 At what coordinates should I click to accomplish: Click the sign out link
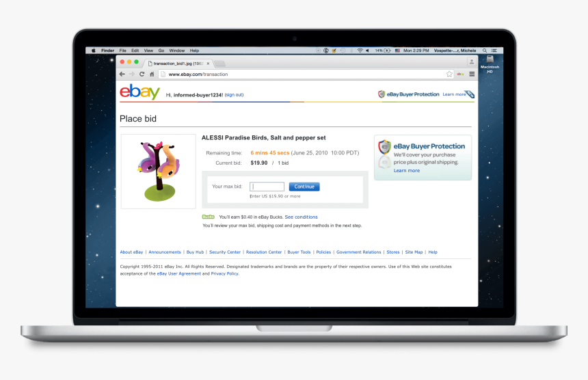click(234, 95)
